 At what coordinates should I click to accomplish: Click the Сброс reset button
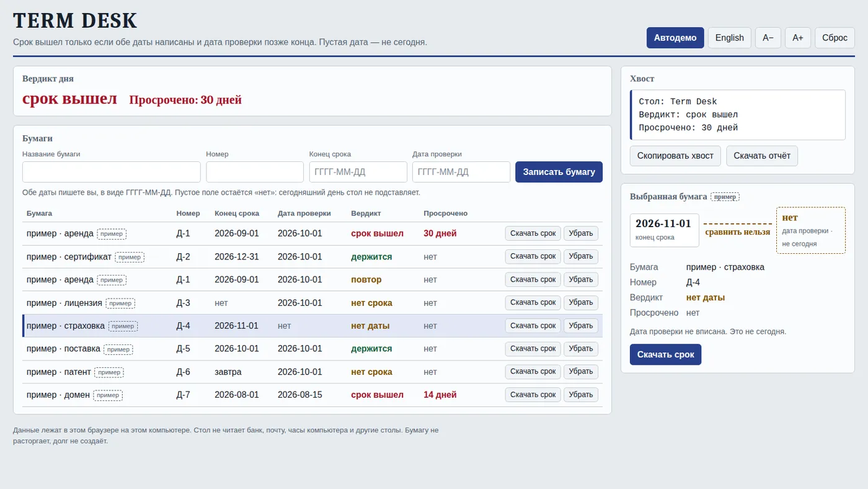[x=835, y=38]
